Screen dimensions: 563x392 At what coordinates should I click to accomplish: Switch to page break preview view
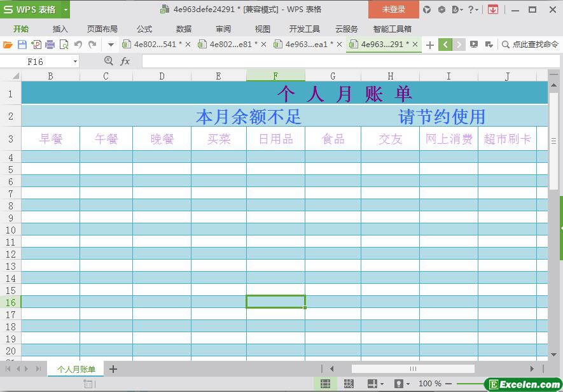tap(348, 384)
